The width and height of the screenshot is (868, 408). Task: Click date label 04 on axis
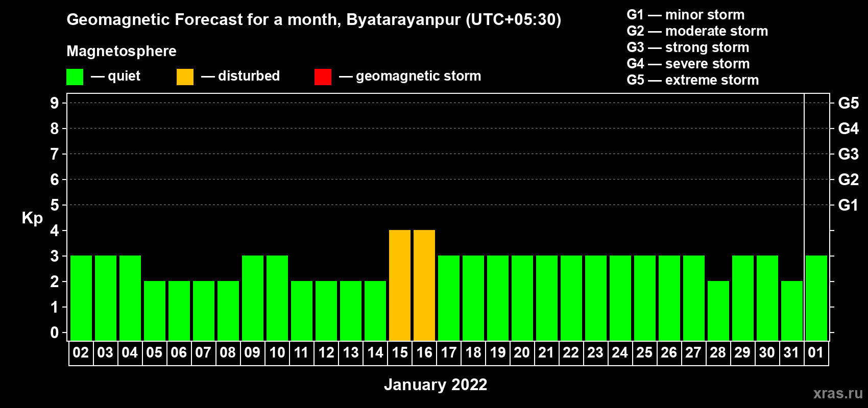tap(130, 352)
